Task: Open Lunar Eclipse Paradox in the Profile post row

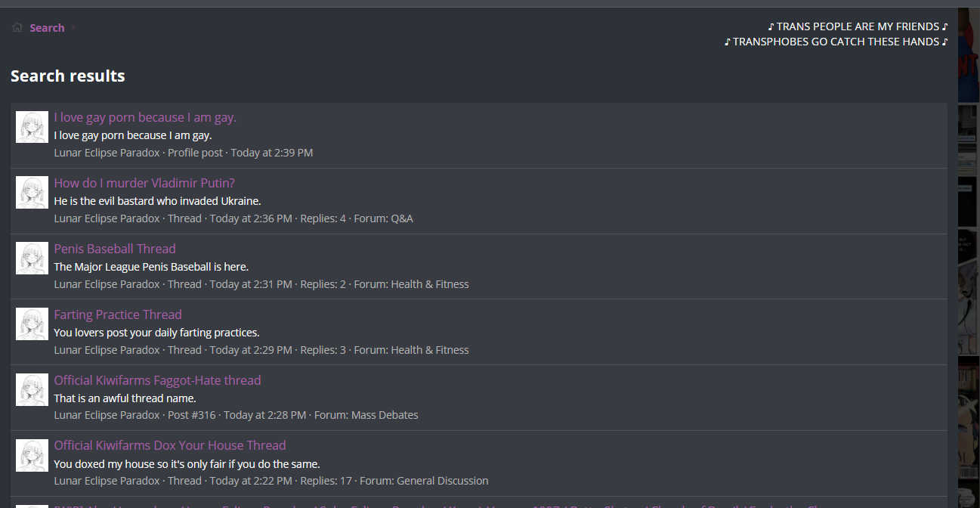Action: pos(107,153)
